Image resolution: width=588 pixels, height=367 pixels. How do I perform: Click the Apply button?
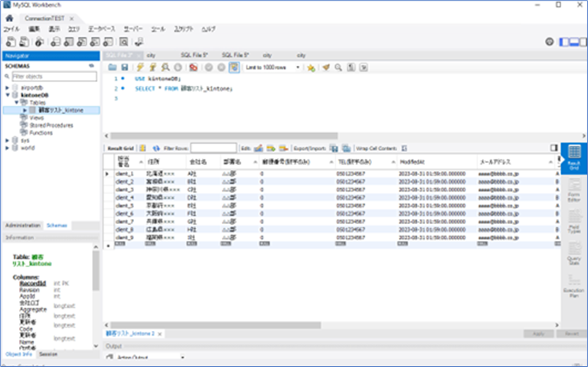pyautogui.click(x=538, y=334)
